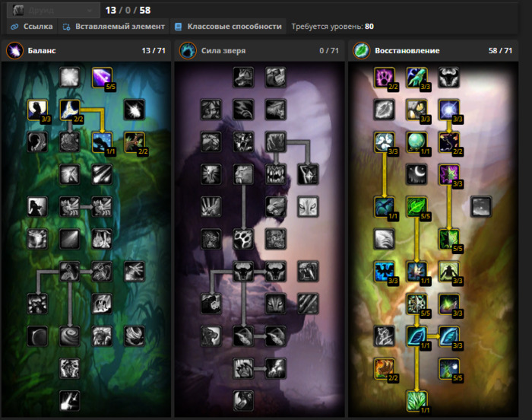The height and width of the screenshot is (420, 532).
Task: Click Subtlety talent with 3/3 in Restoration
Action: (x=416, y=110)
